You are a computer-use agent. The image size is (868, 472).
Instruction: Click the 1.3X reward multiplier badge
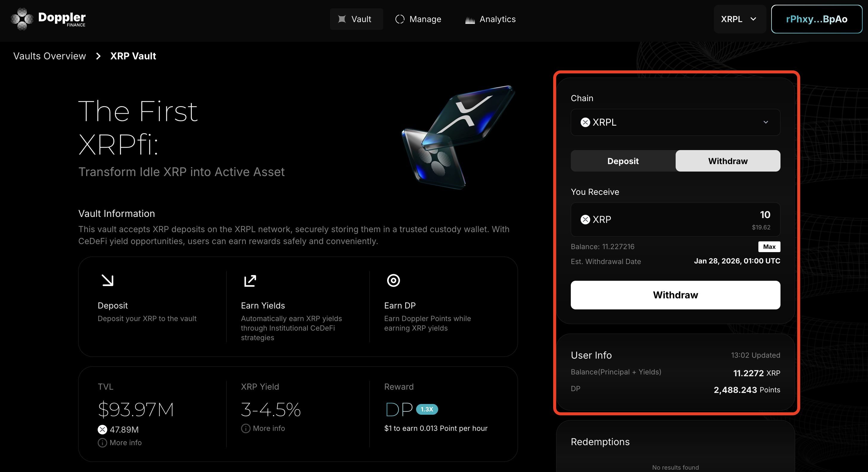click(x=427, y=409)
